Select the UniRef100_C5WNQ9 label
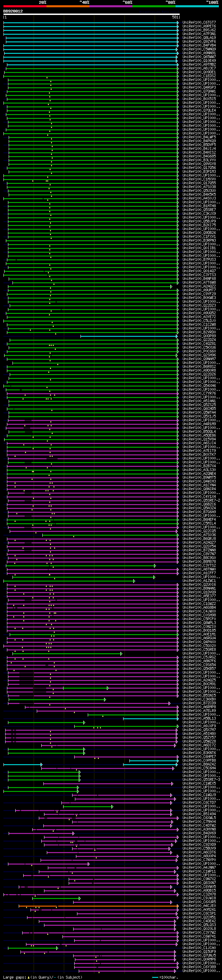Screen dimensions: 222x980 199,49
